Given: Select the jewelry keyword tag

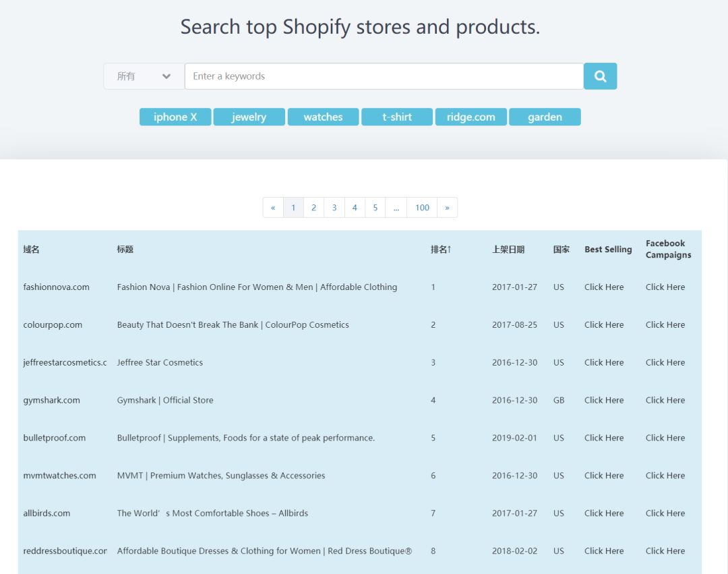Looking at the screenshot, I should click(x=249, y=117).
